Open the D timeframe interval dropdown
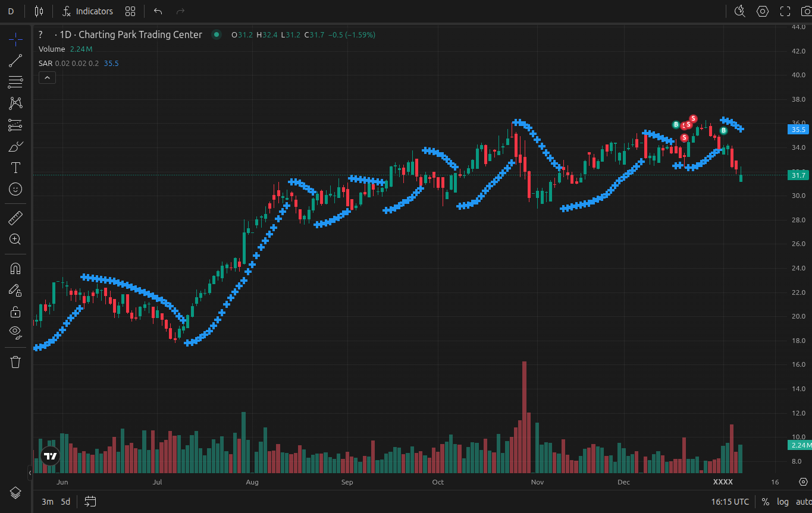The width and height of the screenshot is (812, 513). coord(11,11)
